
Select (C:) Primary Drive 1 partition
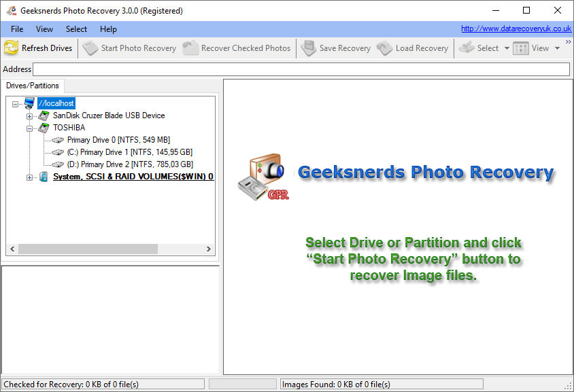[130, 152]
